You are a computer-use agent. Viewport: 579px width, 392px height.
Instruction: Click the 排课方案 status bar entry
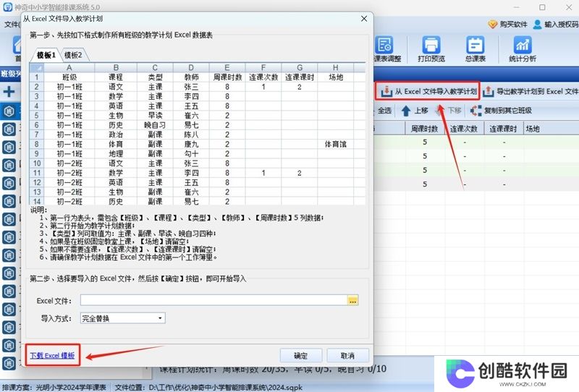[x=54, y=387]
